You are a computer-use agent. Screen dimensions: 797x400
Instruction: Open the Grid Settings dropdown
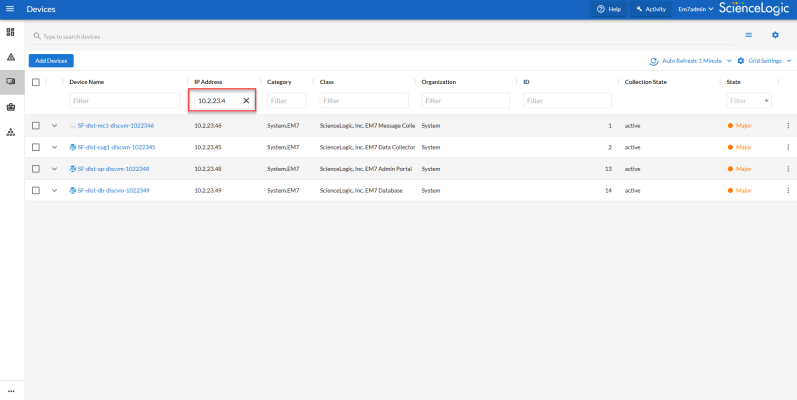click(770, 61)
